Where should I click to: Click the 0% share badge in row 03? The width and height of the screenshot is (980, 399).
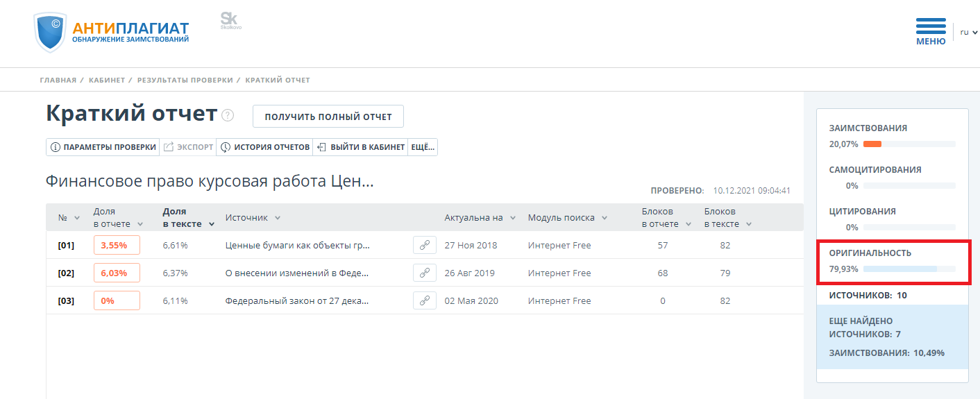pos(117,301)
